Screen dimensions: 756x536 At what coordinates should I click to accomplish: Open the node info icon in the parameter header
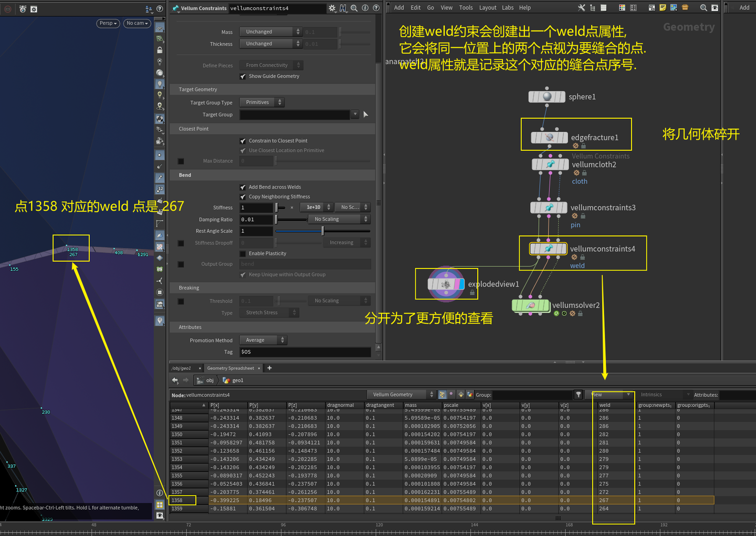(365, 8)
